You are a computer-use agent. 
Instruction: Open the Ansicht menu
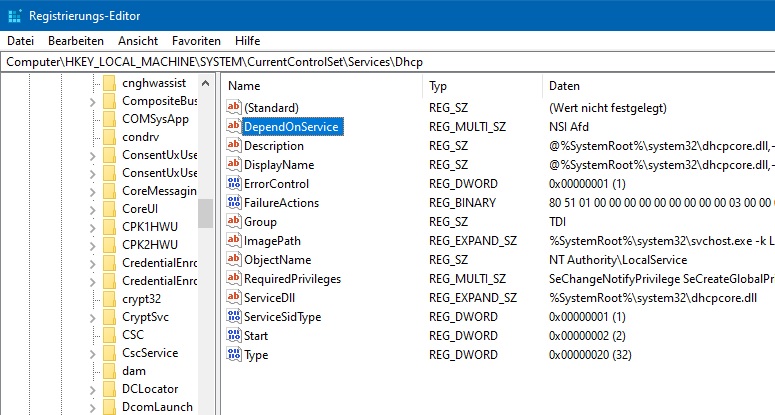[x=138, y=41]
